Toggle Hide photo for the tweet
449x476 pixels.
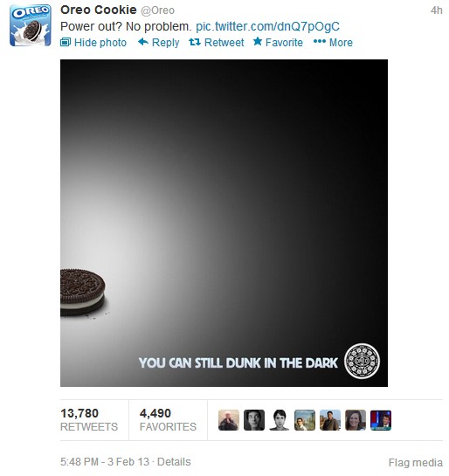coord(93,43)
